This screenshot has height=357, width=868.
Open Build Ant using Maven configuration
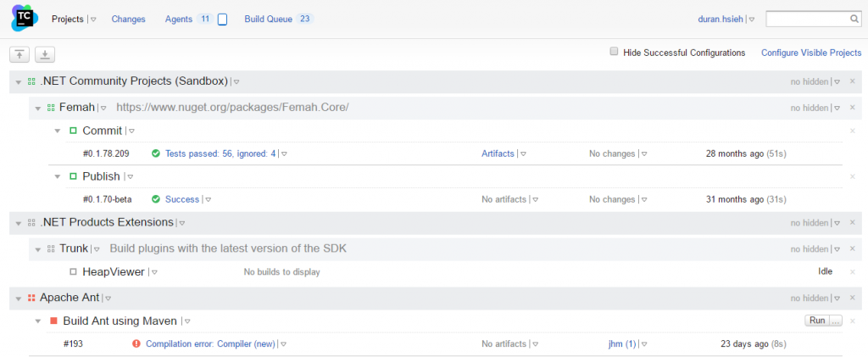tap(120, 321)
